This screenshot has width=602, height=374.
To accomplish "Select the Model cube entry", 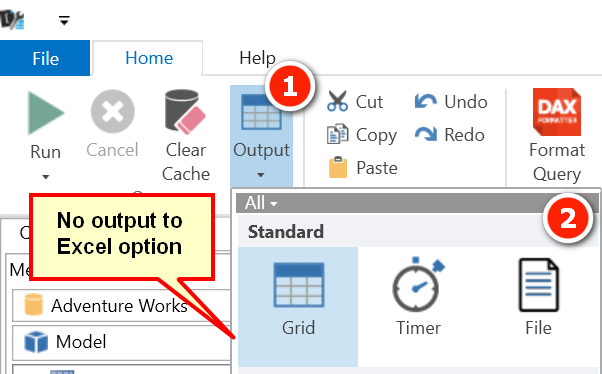I will (x=121, y=342).
